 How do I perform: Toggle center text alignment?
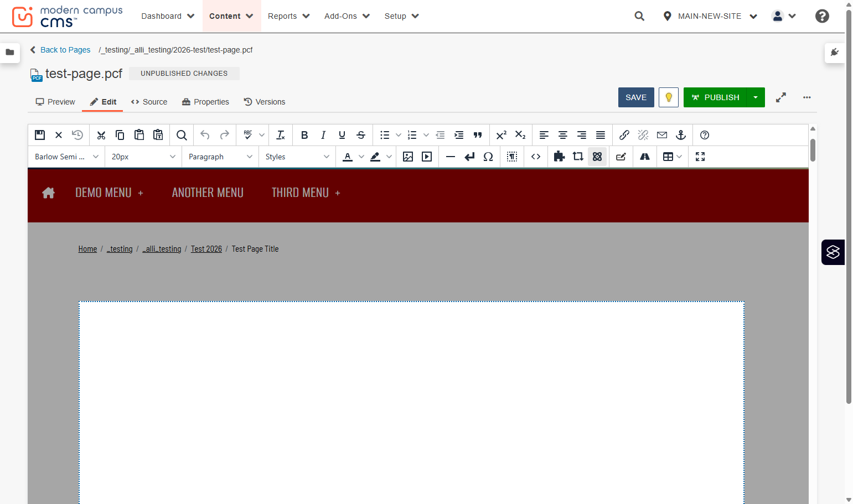(x=563, y=135)
